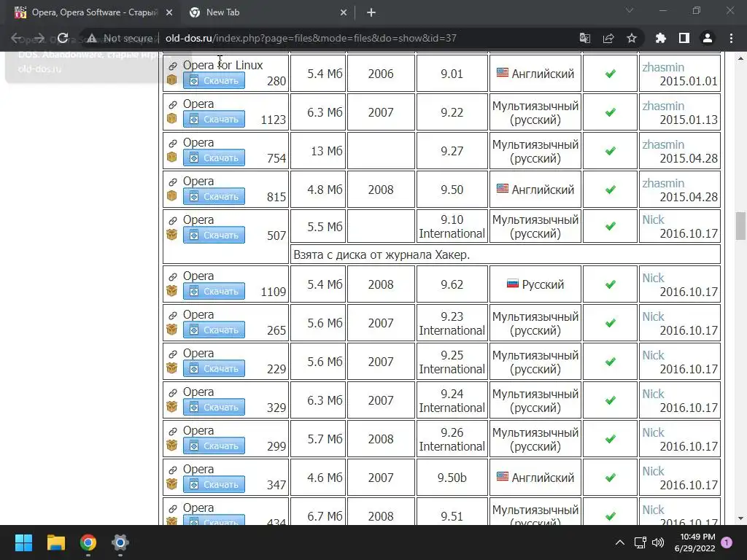747x560 pixels.
Task: Reload the page with the refresh icon
Action: coord(63,38)
